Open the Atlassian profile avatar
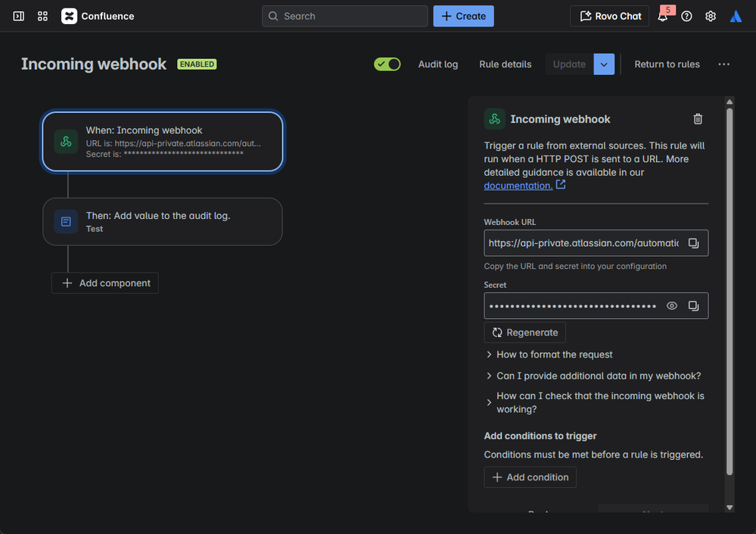Viewport: 756px width, 534px height. click(736, 17)
